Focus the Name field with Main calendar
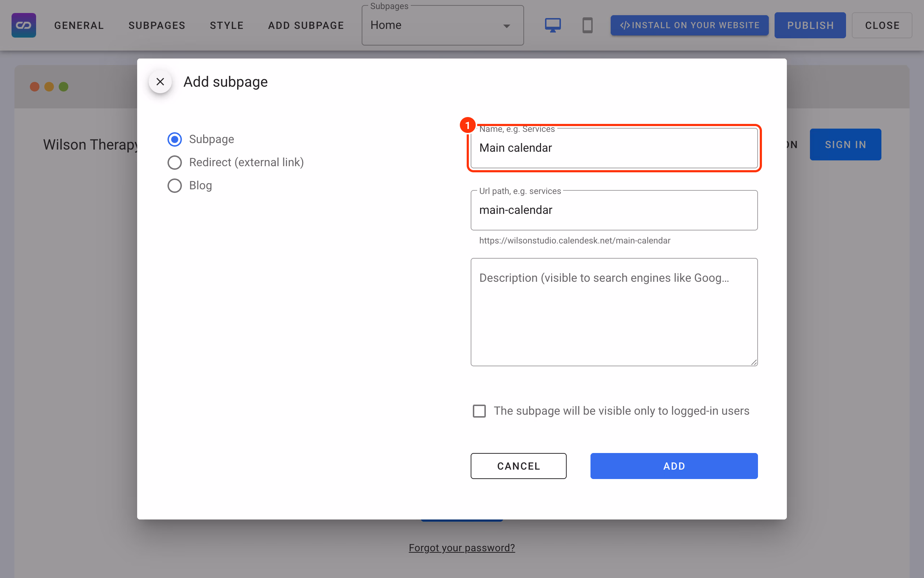This screenshot has height=578, width=924. tap(614, 148)
